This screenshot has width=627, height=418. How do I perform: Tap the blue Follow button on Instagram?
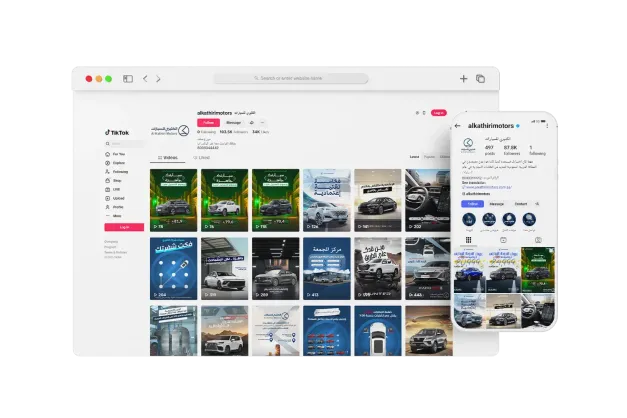click(473, 204)
